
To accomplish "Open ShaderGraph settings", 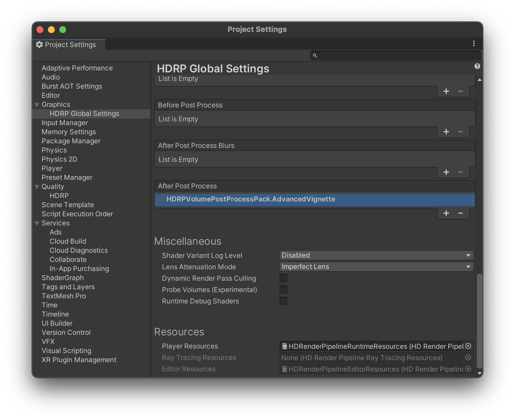I will (63, 278).
